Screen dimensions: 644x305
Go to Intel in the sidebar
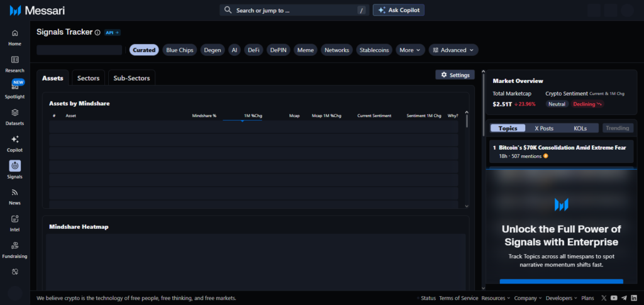[x=15, y=219]
